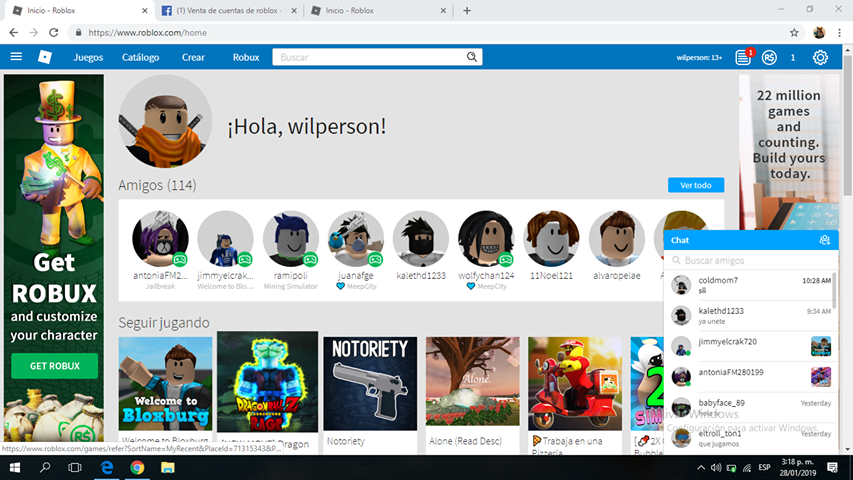Open Task View on taskbar
Screen dimensions: 853x480
[x=75, y=467]
